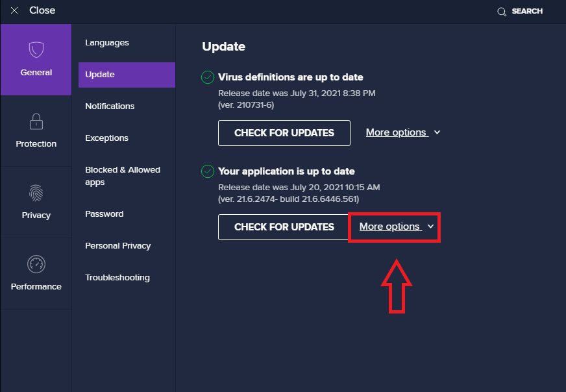
Task: Expand More options for application updates
Action: click(x=393, y=227)
